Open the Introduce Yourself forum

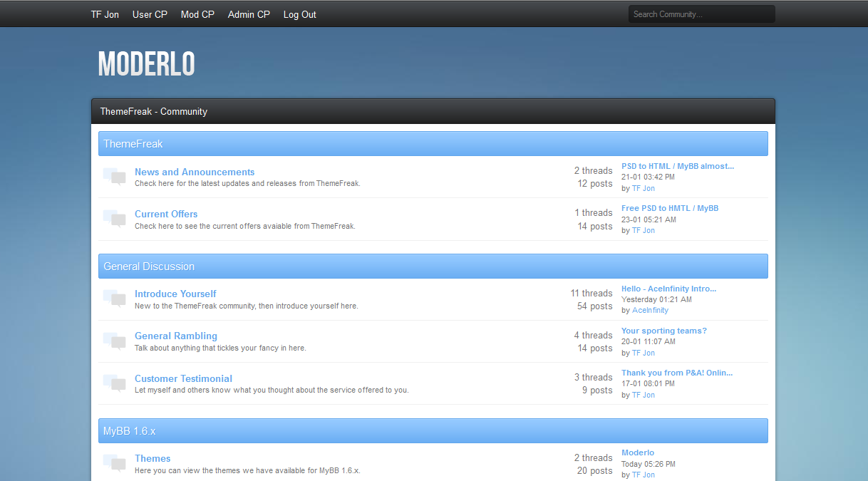(175, 294)
